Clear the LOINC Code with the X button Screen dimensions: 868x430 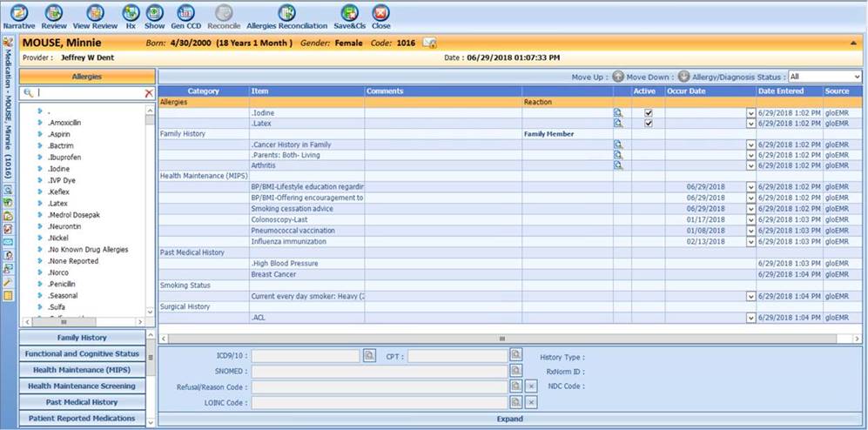531,402
